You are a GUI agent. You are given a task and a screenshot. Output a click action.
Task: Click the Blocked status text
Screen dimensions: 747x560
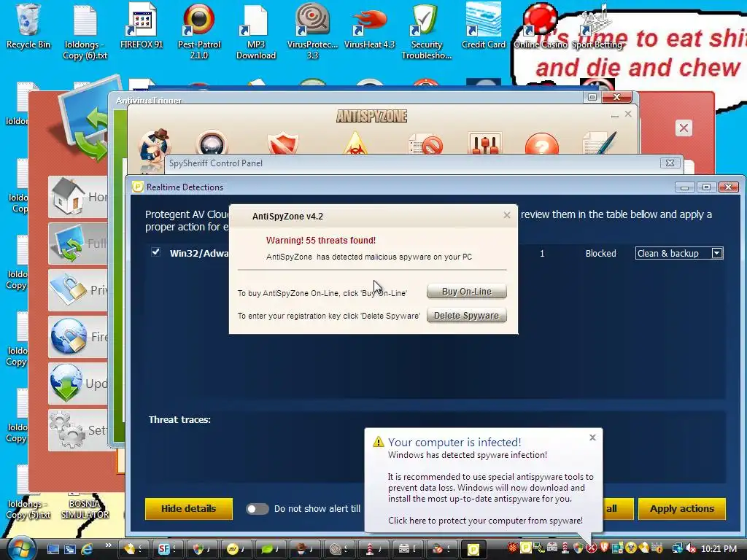pos(601,253)
